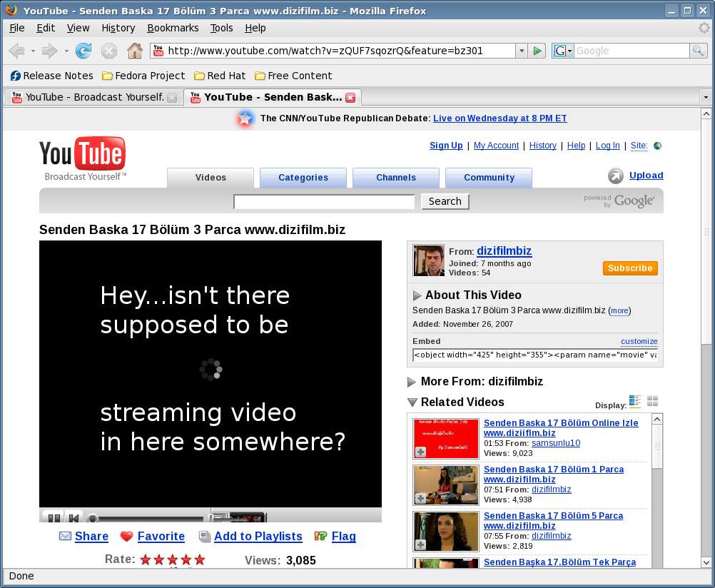Screen dimensions: 715x588
Task: Open the Forward button history dropdown
Action: (66, 51)
